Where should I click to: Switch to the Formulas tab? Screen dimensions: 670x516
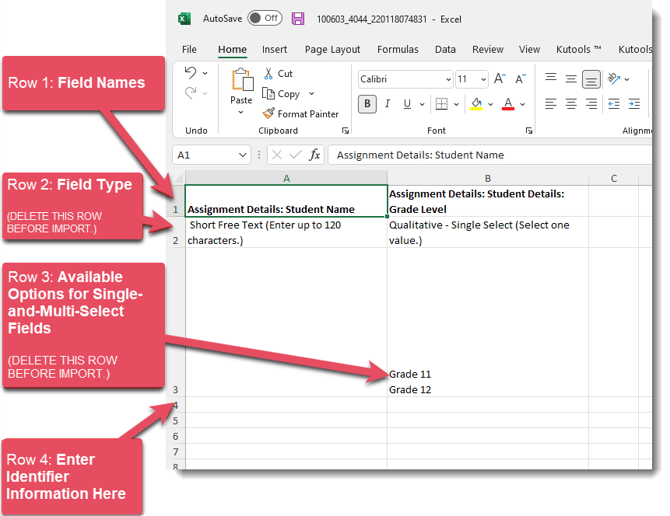(398, 49)
